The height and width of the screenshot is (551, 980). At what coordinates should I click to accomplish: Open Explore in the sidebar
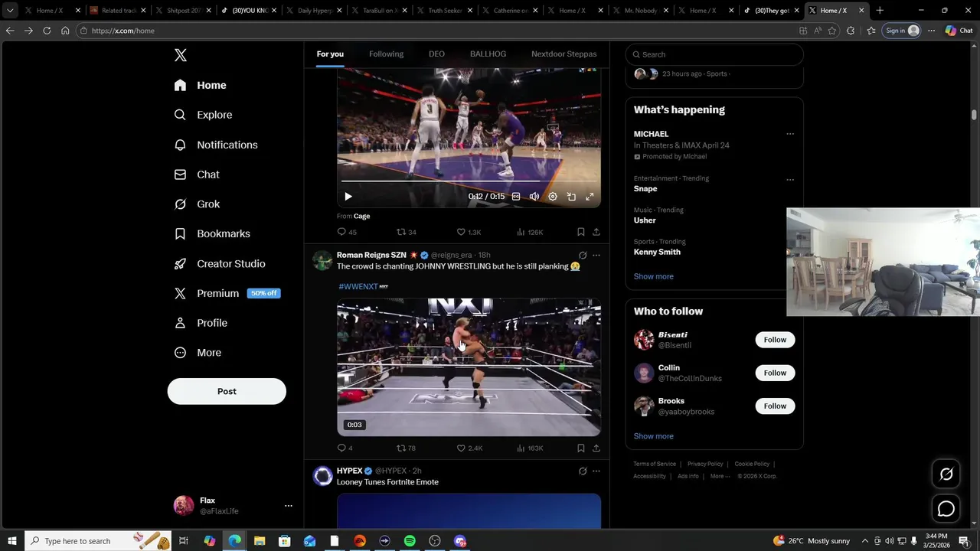click(x=204, y=115)
